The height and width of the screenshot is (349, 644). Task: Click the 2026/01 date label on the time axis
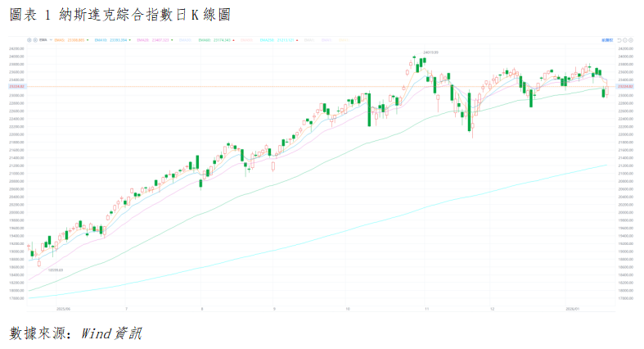pyautogui.click(x=573, y=309)
